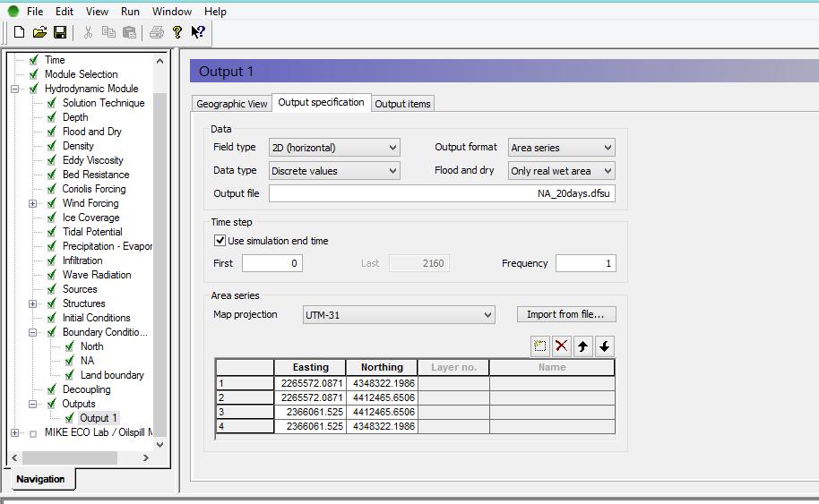819x504 pixels.
Task: Click Easting cell of row 3
Action: 310,412
